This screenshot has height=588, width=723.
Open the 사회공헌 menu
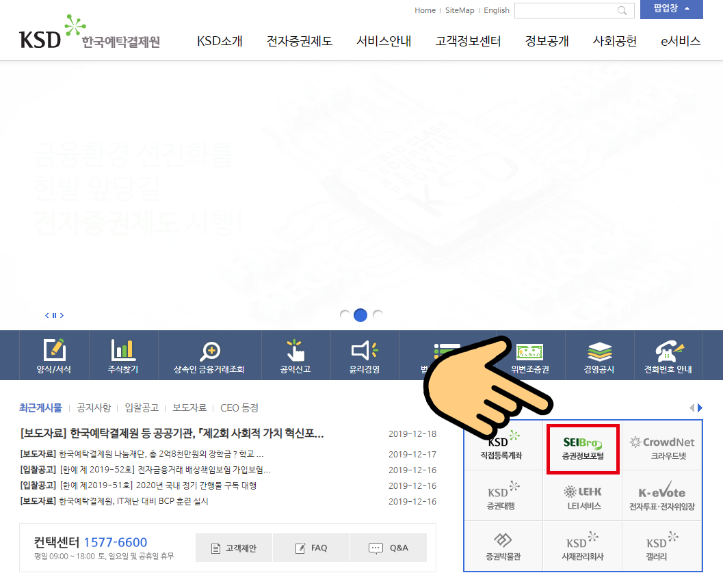(615, 41)
